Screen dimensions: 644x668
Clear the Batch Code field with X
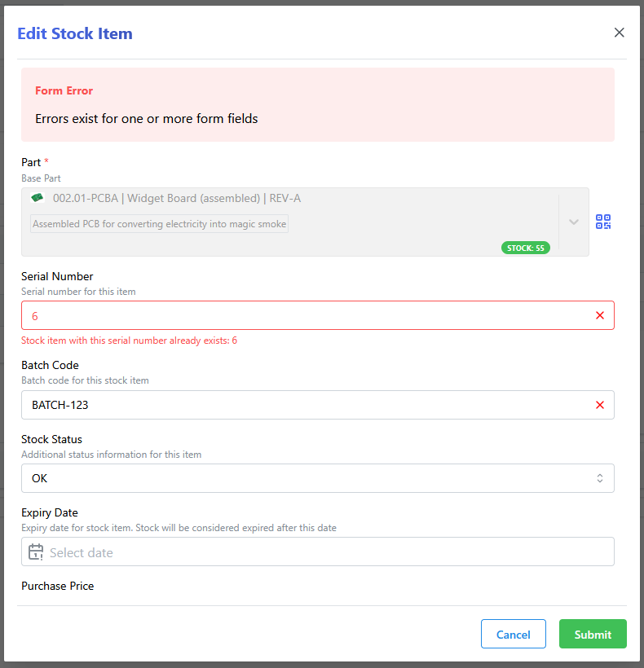600,405
